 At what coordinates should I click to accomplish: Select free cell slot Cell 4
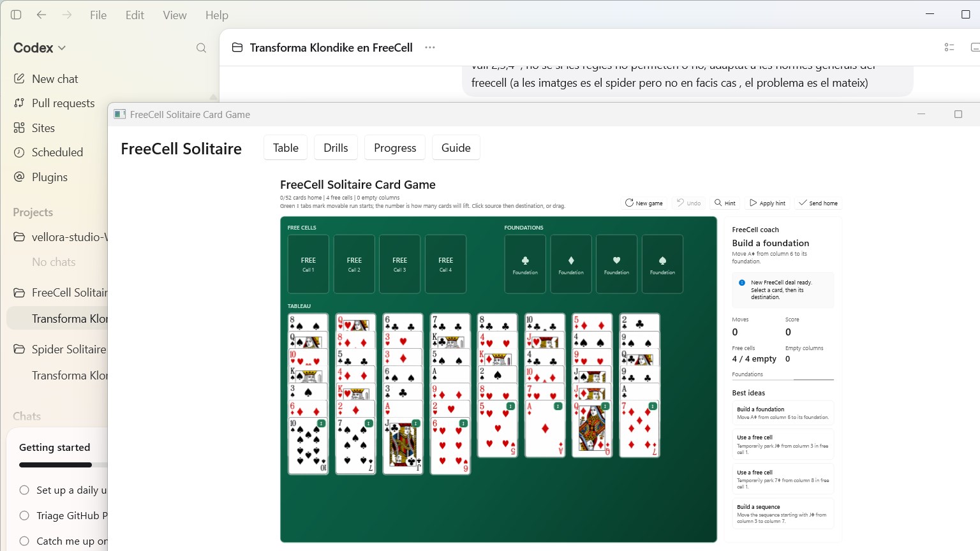point(446,264)
